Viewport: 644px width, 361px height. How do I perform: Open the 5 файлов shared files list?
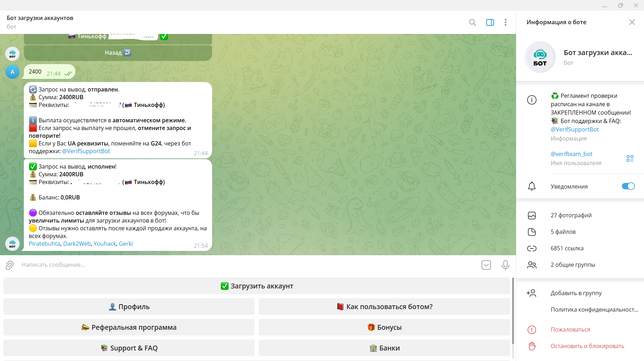tap(563, 232)
